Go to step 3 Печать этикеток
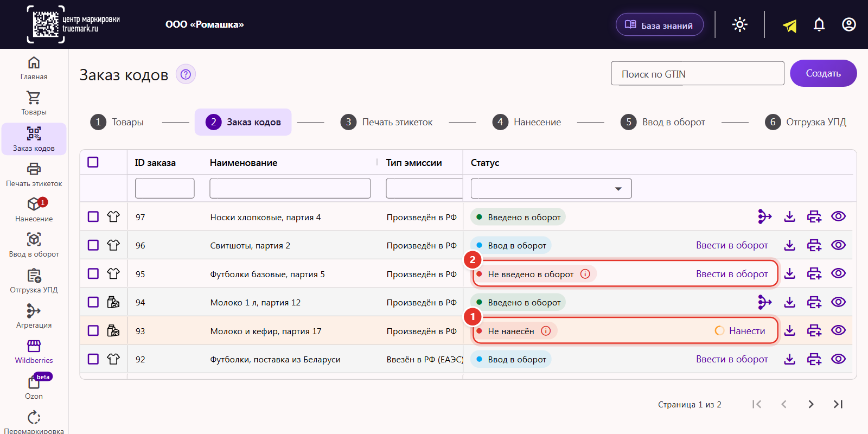868x434 pixels. (387, 122)
